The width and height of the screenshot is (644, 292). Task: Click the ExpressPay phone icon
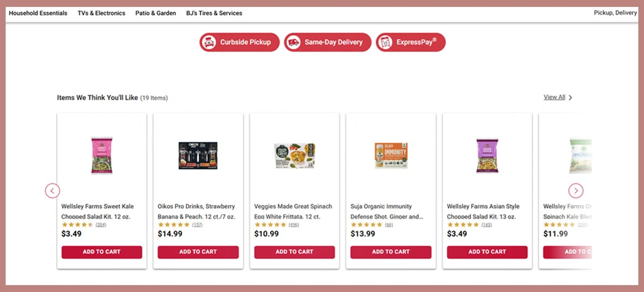tap(385, 43)
